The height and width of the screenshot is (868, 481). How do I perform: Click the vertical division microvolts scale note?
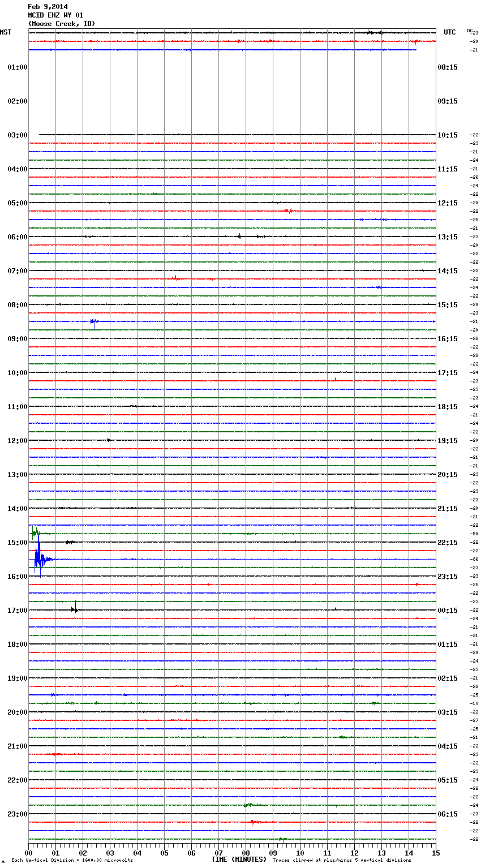72,861
